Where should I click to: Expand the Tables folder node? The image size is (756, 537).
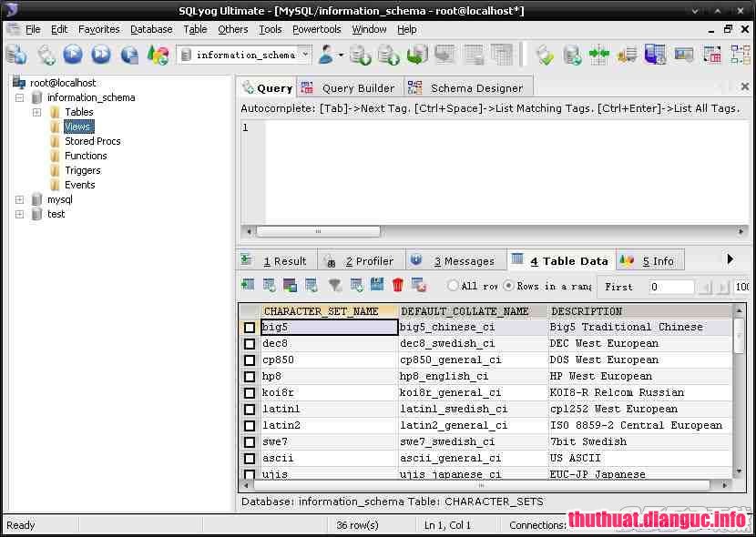(x=36, y=112)
